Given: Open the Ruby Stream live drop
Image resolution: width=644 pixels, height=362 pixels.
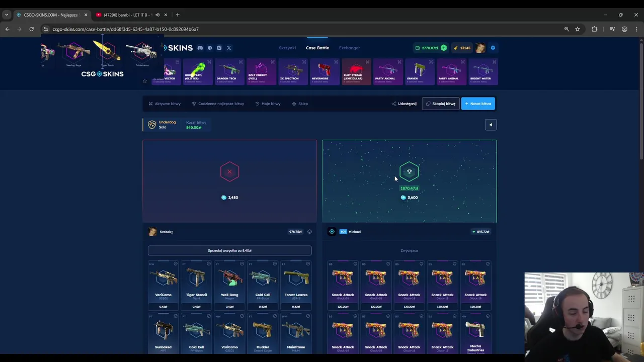Looking at the screenshot, I should coord(355,71).
